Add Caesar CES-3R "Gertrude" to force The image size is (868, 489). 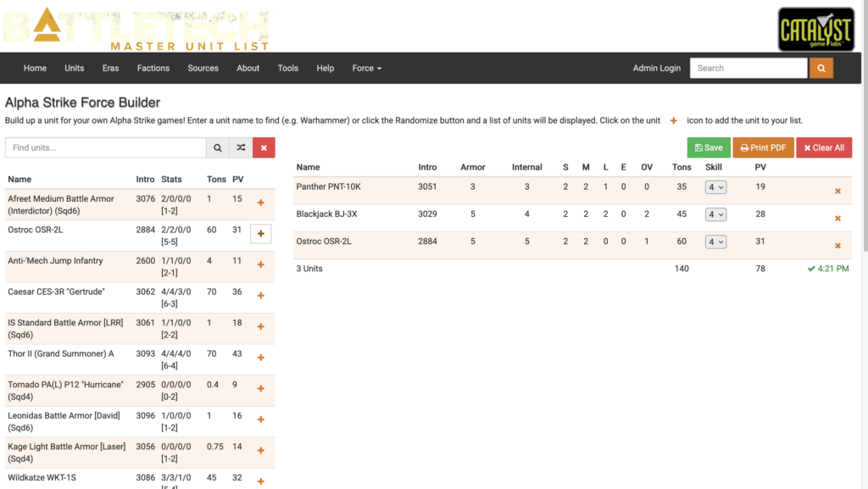click(260, 296)
